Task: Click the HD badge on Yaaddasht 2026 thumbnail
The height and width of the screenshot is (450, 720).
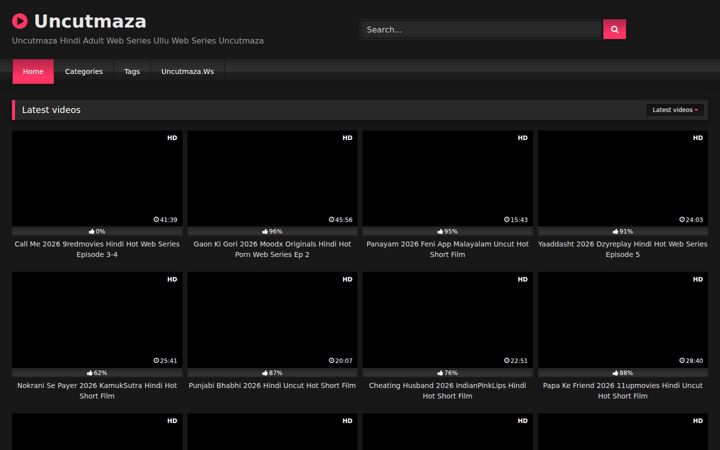Action: tap(698, 138)
